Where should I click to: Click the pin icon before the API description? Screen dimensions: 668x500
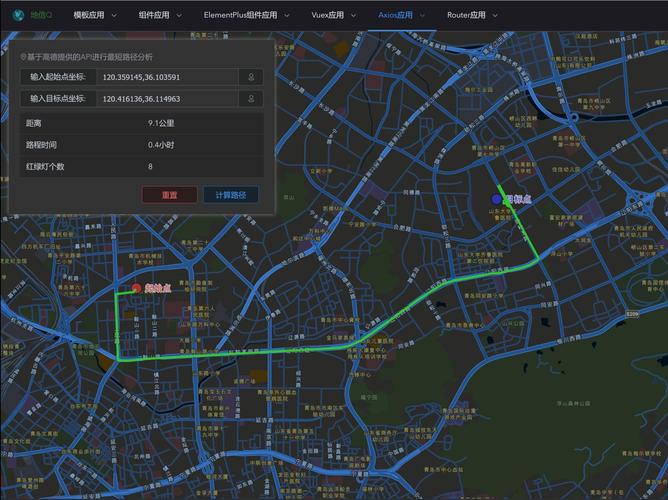(23, 57)
